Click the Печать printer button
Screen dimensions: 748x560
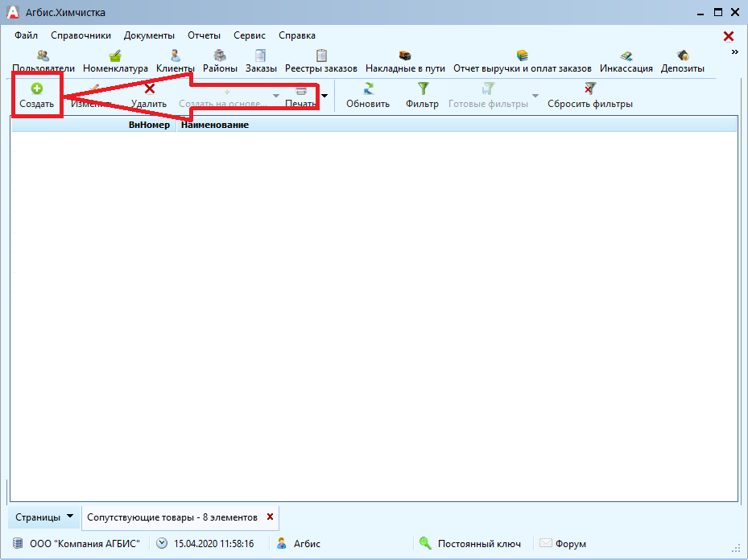[x=300, y=95]
